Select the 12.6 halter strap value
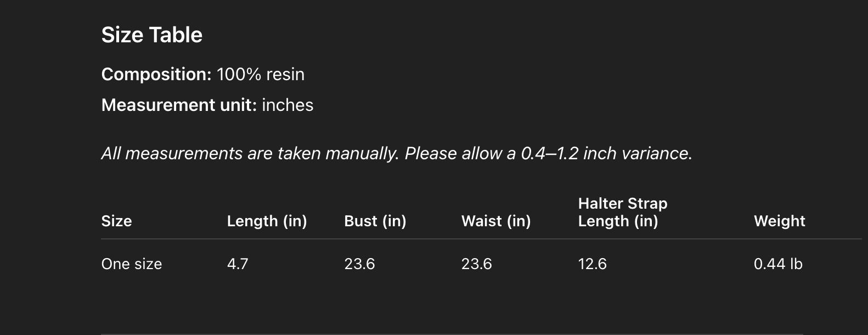Image resolution: width=868 pixels, height=335 pixels. (x=592, y=264)
